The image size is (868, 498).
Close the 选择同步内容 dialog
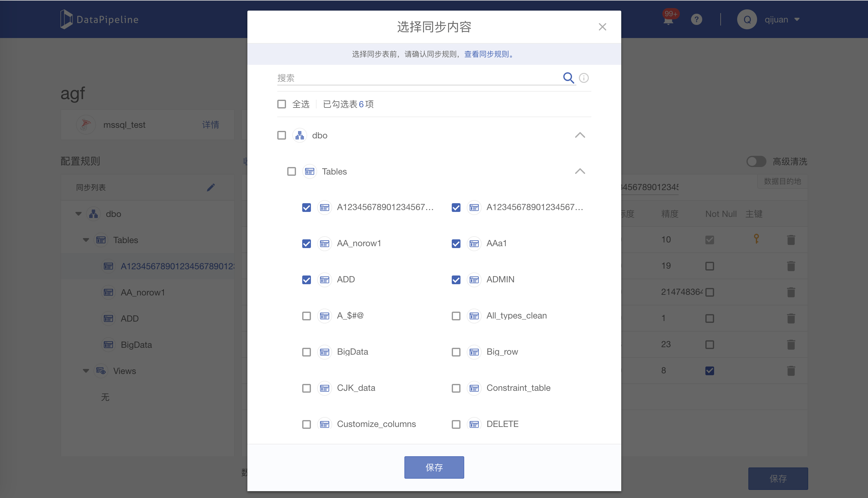click(x=602, y=27)
